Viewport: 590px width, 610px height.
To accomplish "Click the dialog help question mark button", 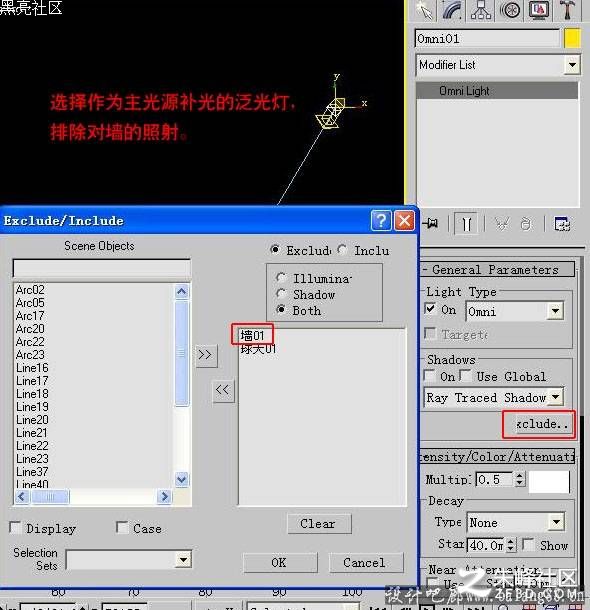I will coord(381,221).
